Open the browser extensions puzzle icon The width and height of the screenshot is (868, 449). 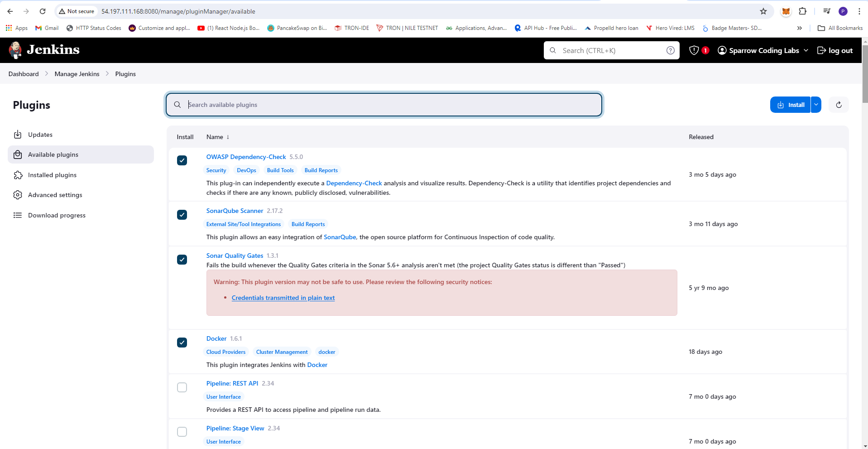(802, 11)
